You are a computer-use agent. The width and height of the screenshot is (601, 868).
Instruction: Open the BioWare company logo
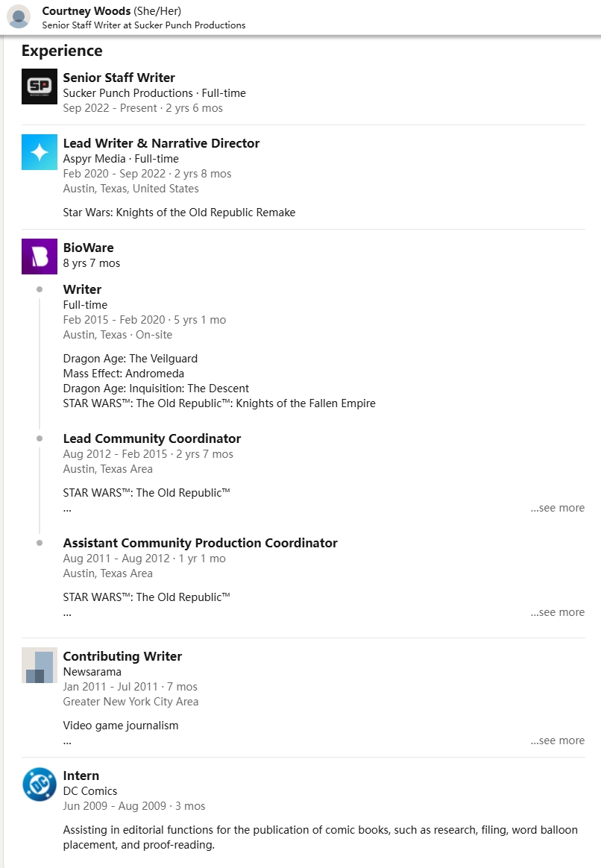(x=40, y=257)
